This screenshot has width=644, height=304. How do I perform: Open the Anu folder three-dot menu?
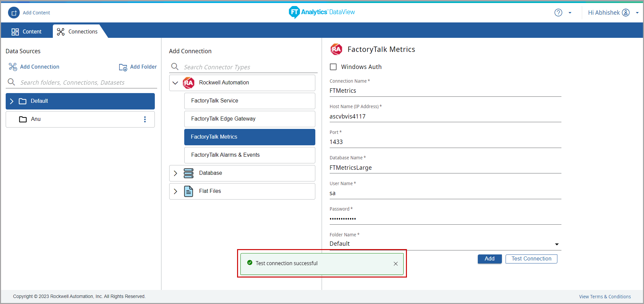(x=145, y=120)
